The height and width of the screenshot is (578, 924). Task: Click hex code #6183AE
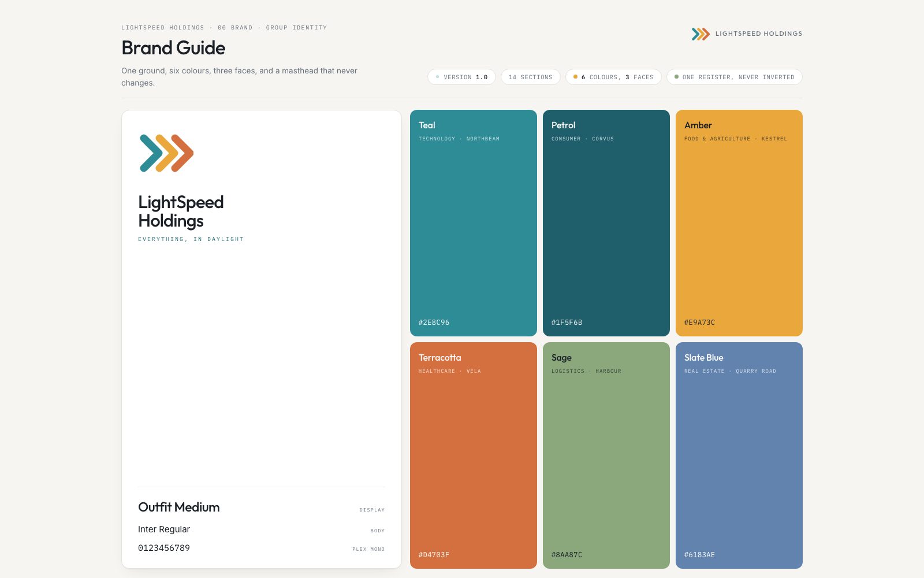[699, 555]
